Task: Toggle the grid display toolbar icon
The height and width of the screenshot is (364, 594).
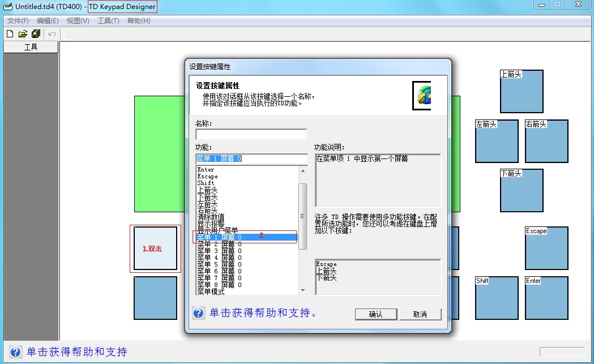Action: point(69,34)
